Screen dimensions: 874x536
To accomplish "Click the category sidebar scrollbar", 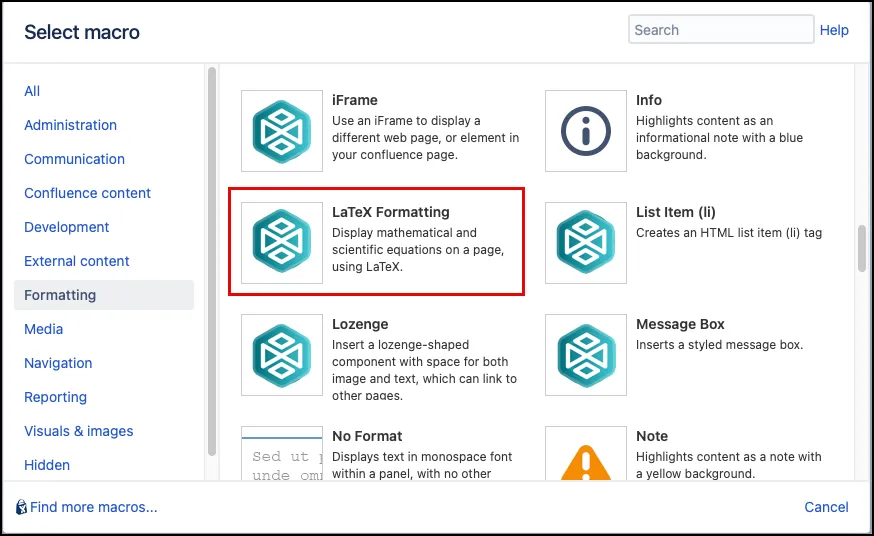I will click(212, 261).
